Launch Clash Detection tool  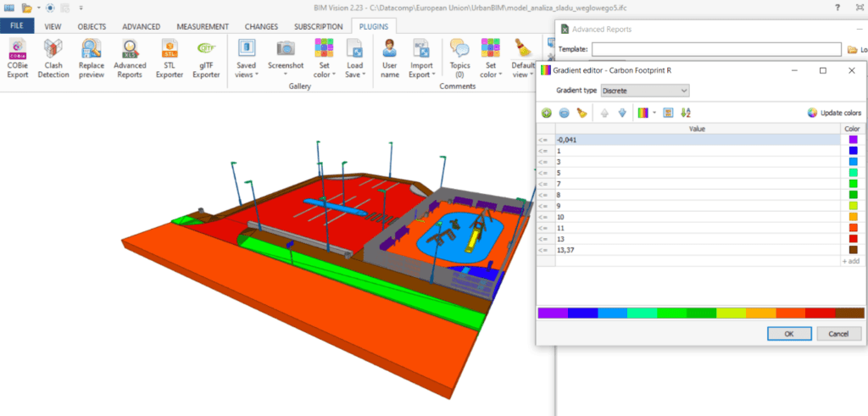coord(53,58)
